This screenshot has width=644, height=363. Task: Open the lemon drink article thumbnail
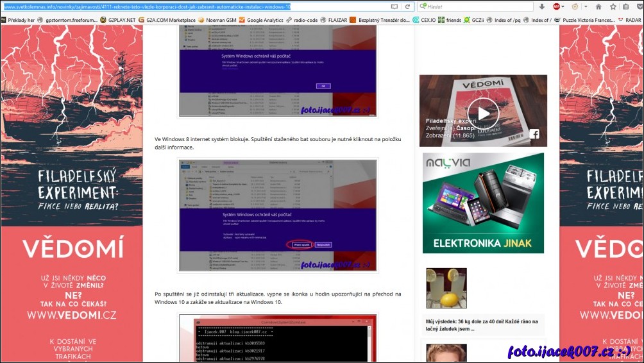click(446, 288)
